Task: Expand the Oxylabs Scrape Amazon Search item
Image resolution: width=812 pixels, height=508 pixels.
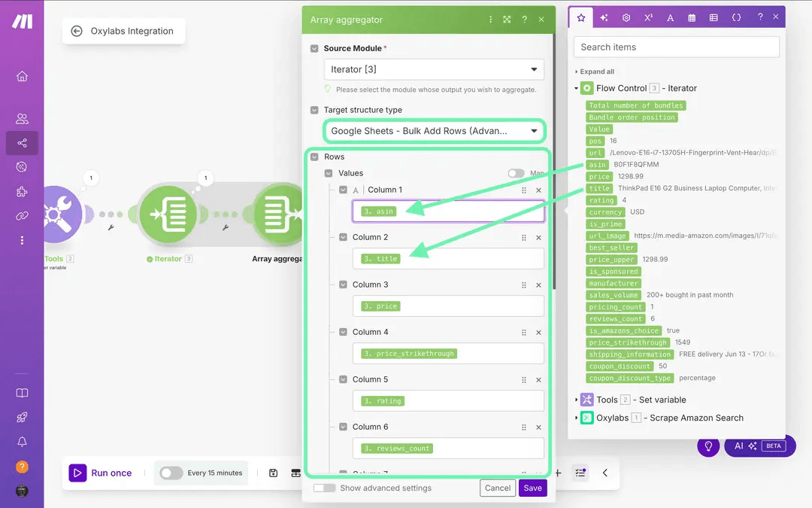Action: coord(577,418)
